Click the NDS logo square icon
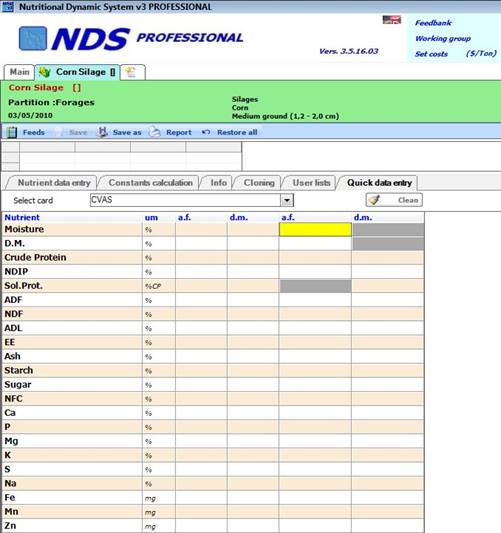501x533 pixels. point(33,38)
